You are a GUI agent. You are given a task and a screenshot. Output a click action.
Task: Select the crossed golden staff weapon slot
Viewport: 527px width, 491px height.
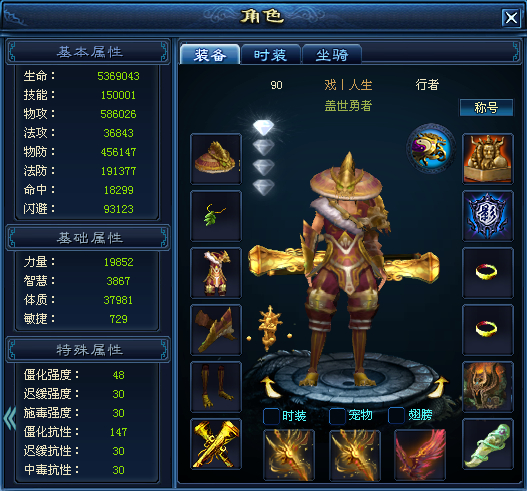pyautogui.click(x=216, y=444)
